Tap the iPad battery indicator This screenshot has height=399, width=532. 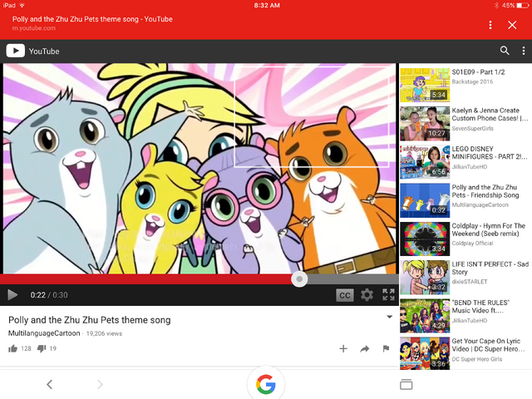coord(523,5)
